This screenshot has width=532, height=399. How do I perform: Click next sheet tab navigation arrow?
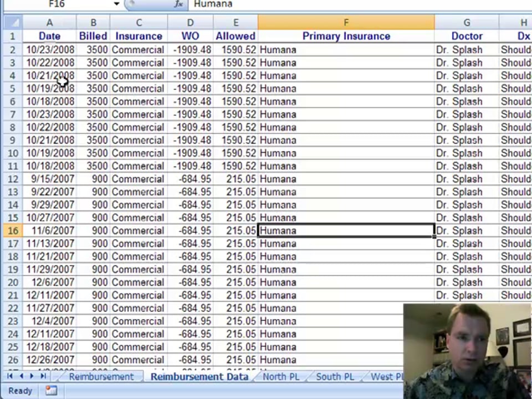(x=32, y=376)
